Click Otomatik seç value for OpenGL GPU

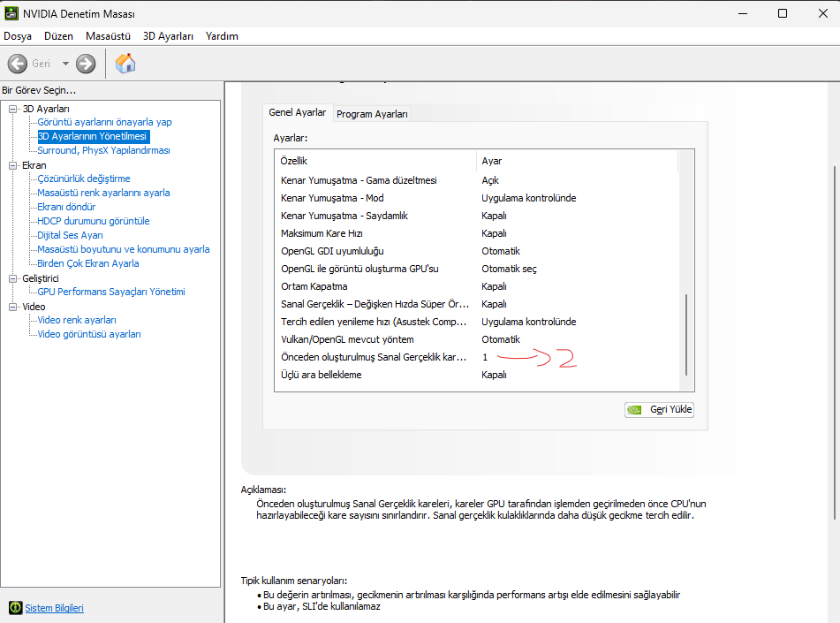point(509,270)
